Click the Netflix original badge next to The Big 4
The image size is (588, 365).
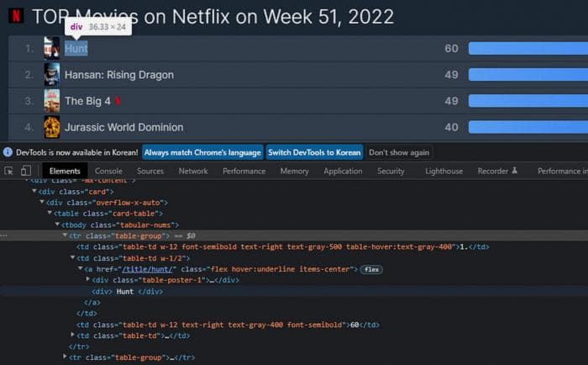point(118,101)
